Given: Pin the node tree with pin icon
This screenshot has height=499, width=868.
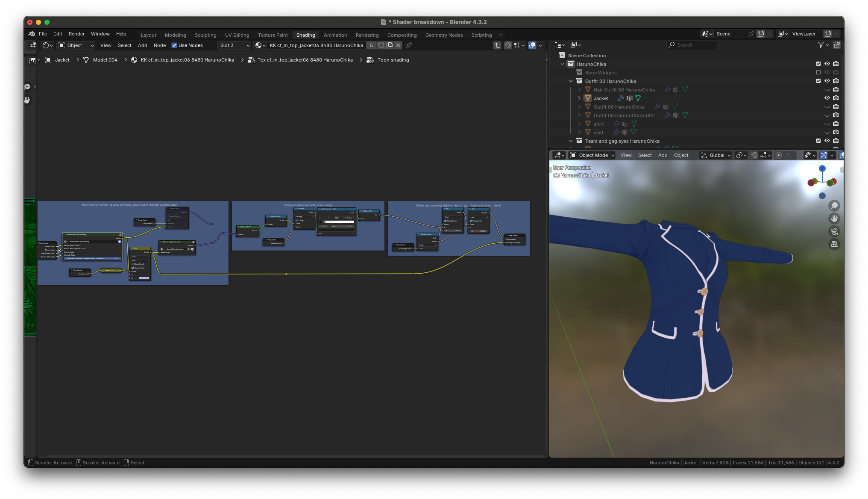Looking at the screenshot, I should coord(409,45).
